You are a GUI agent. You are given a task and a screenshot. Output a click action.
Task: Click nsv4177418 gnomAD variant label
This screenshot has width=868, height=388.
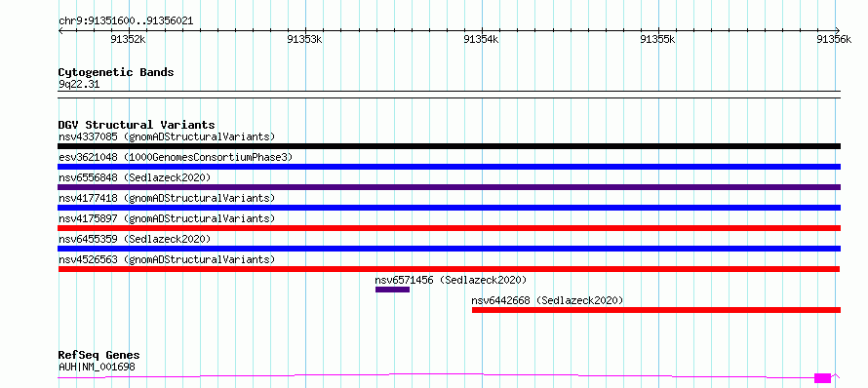pos(167,198)
